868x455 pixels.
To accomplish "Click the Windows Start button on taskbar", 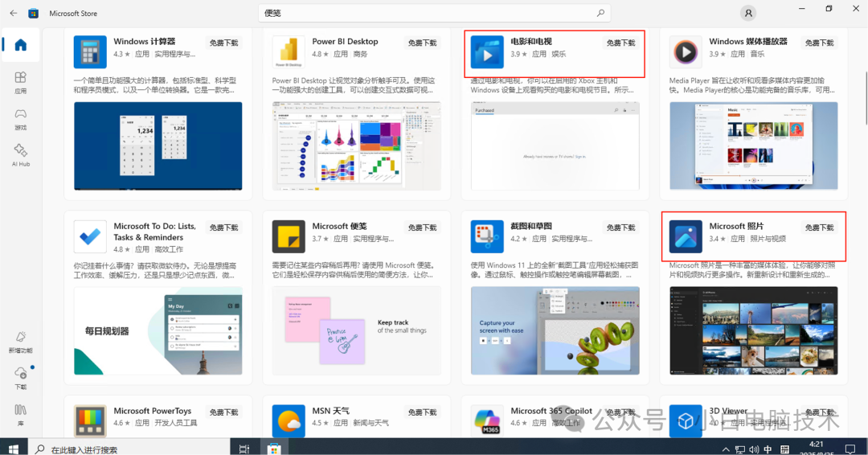I will (14, 449).
